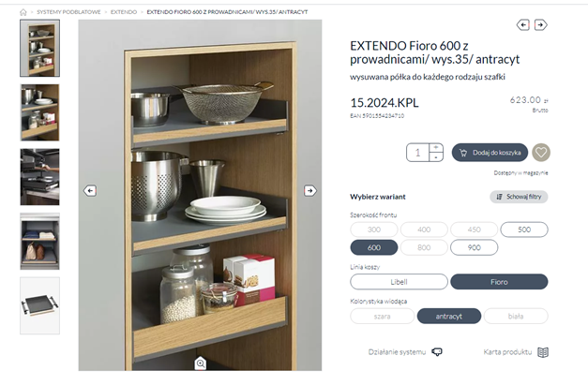Open the Działanie systemu video icon
This screenshot has height=385, width=588.
[x=437, y=352]
